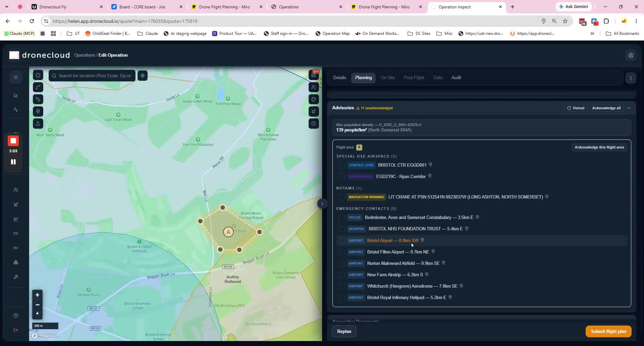
Task: Open the On Site tab
Action: pyautogui.click(x=388, y=77)
